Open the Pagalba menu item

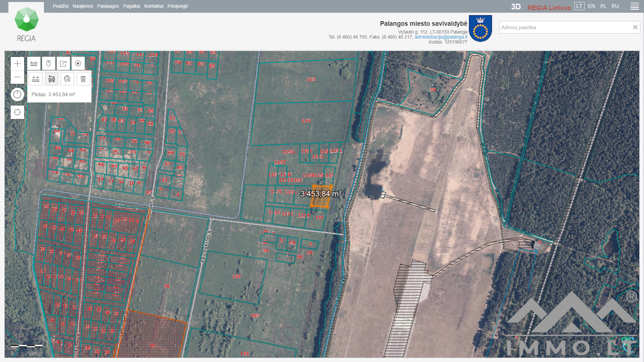pos(131,6)
